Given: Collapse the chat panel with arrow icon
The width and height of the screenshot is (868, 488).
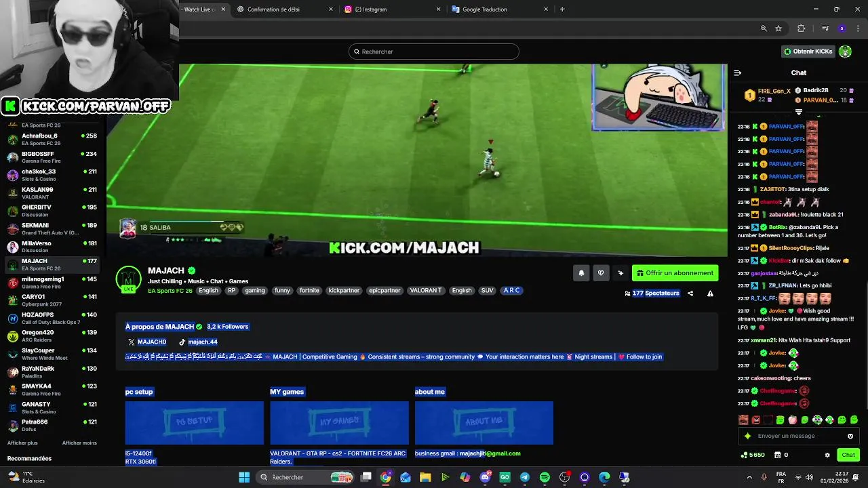Looking at the screenshot, I should pos(738,73).
